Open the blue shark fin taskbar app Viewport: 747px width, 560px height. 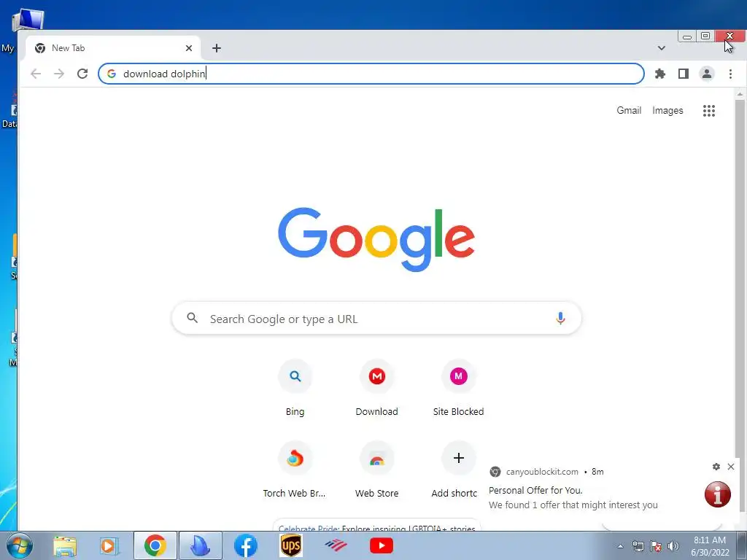201,545
